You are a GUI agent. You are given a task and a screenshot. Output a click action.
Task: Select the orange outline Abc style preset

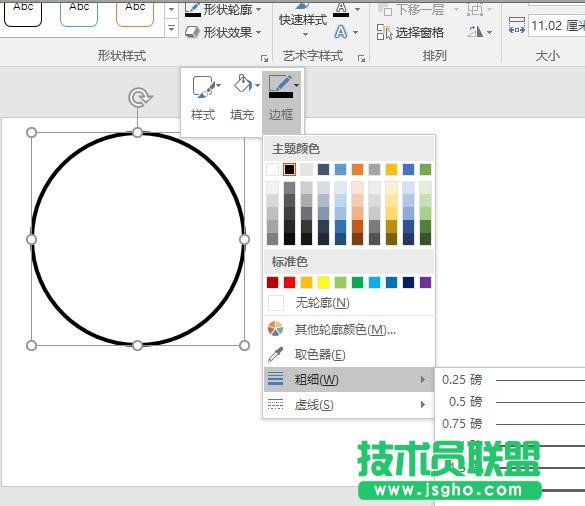tap(135, 13)
